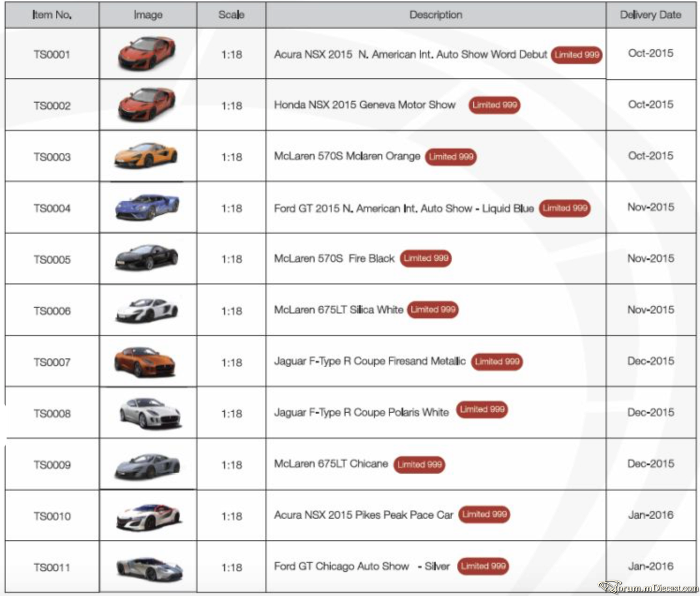This screenshot has width=700, height=596.
Task: Click item number TS0008
Action: coord(52,414)
